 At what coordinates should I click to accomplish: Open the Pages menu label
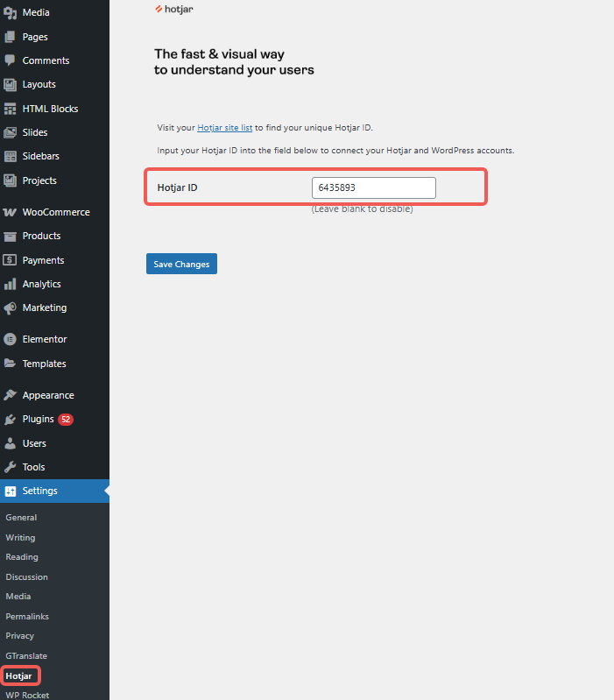pyautogui.click(x=35, y=37)
